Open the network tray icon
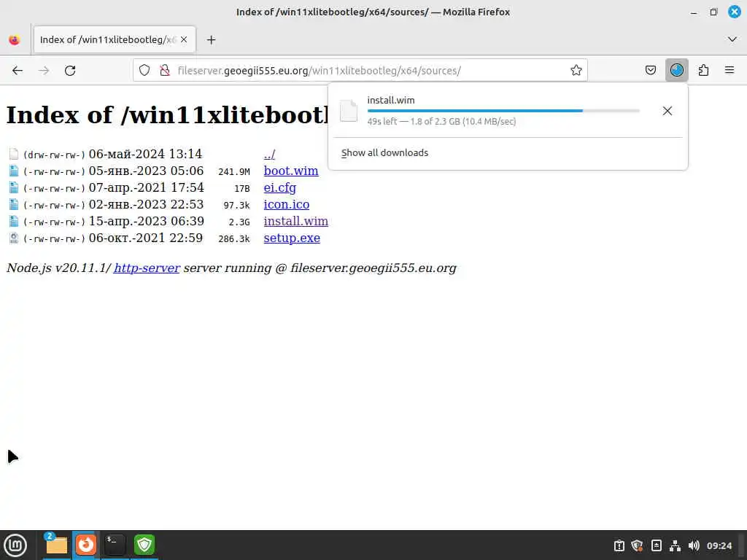 coord(675,545)
